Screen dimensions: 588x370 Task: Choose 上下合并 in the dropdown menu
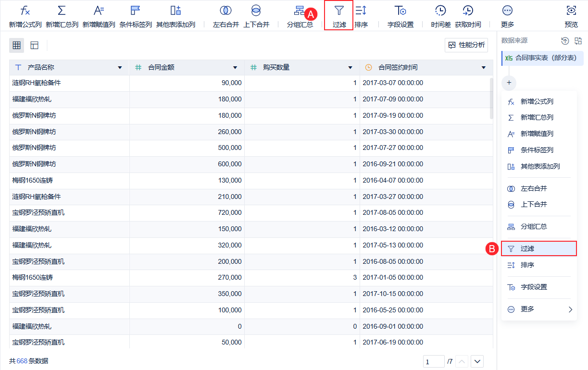pos(539,204)
